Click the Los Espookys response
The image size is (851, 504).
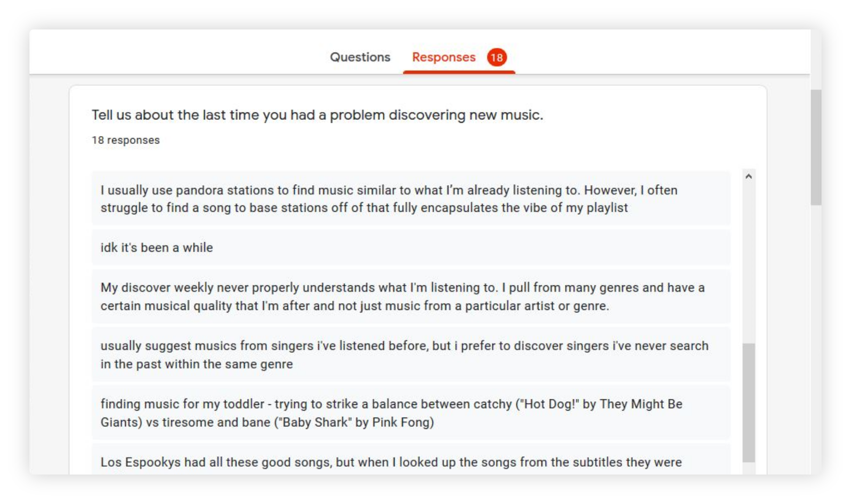tap(411, 460)
